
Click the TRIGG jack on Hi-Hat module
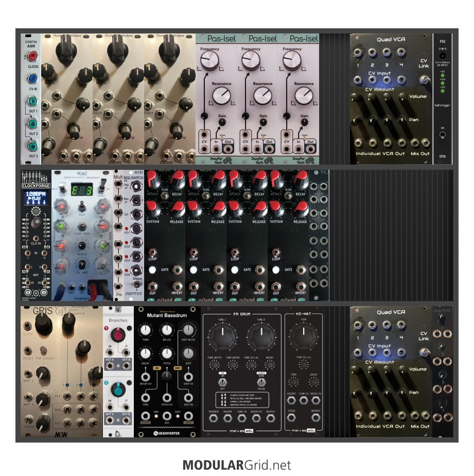[x=291, y=418]
